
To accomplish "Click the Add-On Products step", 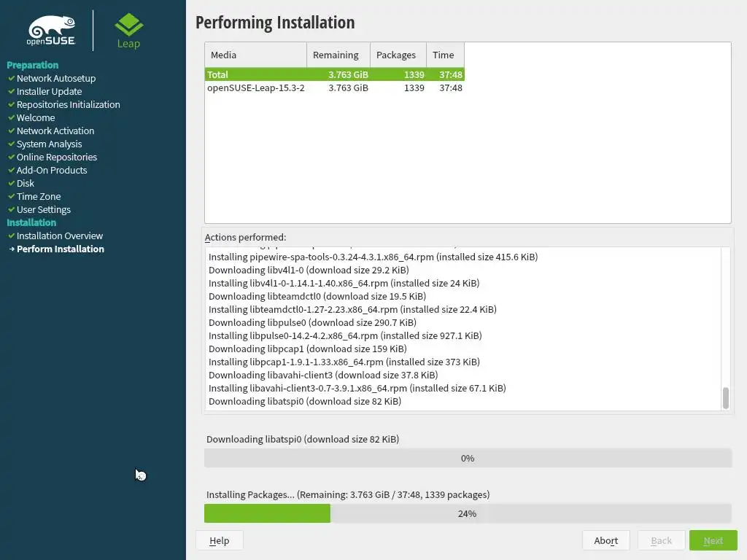I will 52,170.
